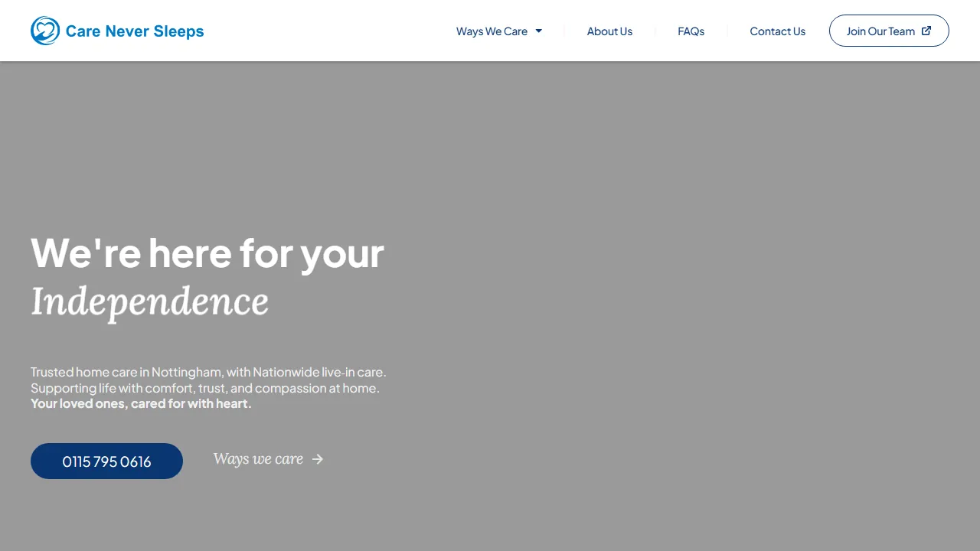980x551 pixels.
Task: Expand the Ways We Care dropdown arrow
Action: (x=539, y=31)
